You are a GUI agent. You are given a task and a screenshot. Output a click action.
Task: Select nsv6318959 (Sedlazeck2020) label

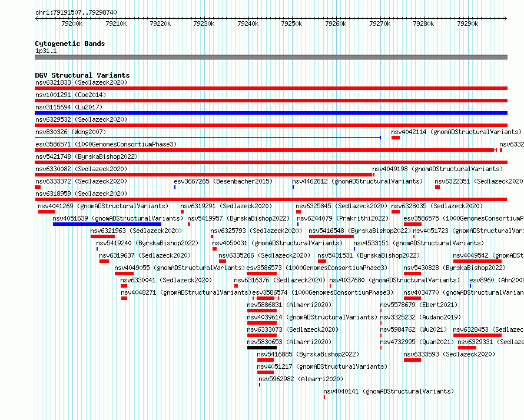81,194
